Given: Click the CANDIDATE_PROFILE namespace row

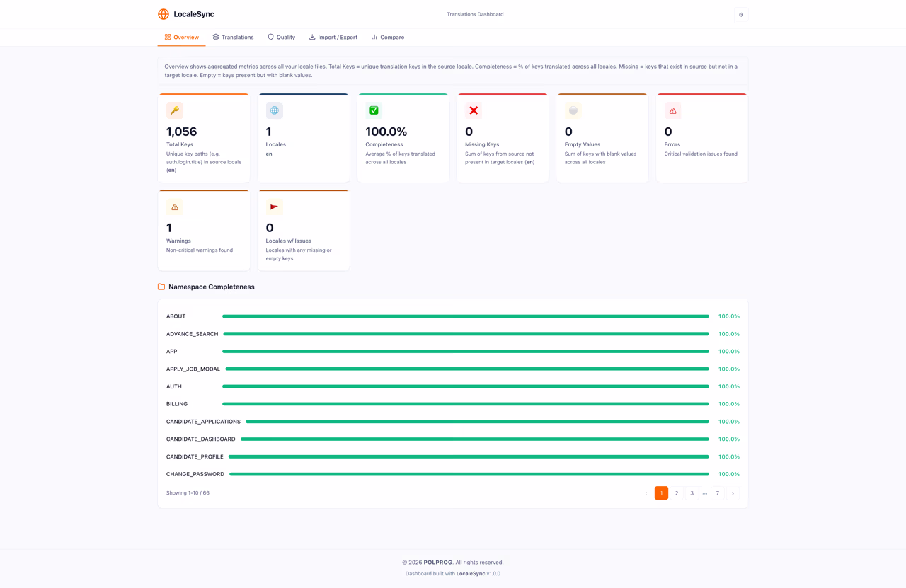Looking at the screenshot, I should tap(453, 456).
